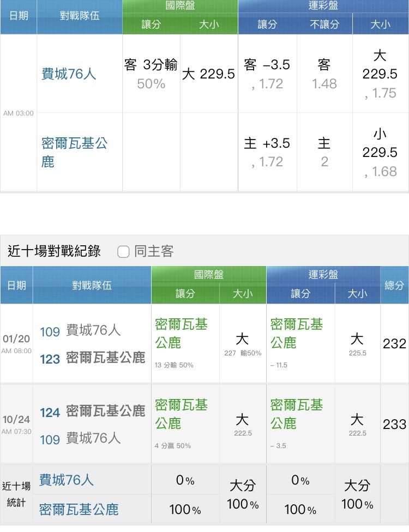Click 4 分贏 50% handicap result
This screenshot has width=409, height=532.
tap(173, 445)
